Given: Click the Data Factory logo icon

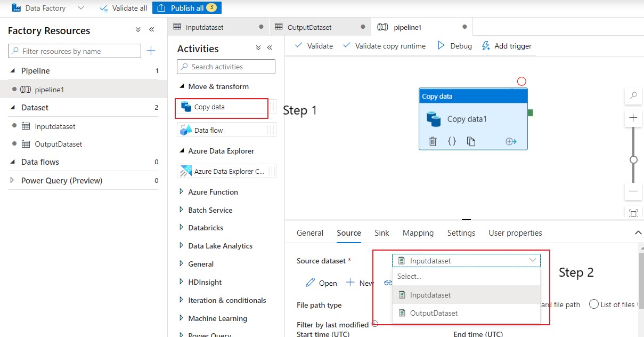Looking at the screenshot, I should [16, 8].
